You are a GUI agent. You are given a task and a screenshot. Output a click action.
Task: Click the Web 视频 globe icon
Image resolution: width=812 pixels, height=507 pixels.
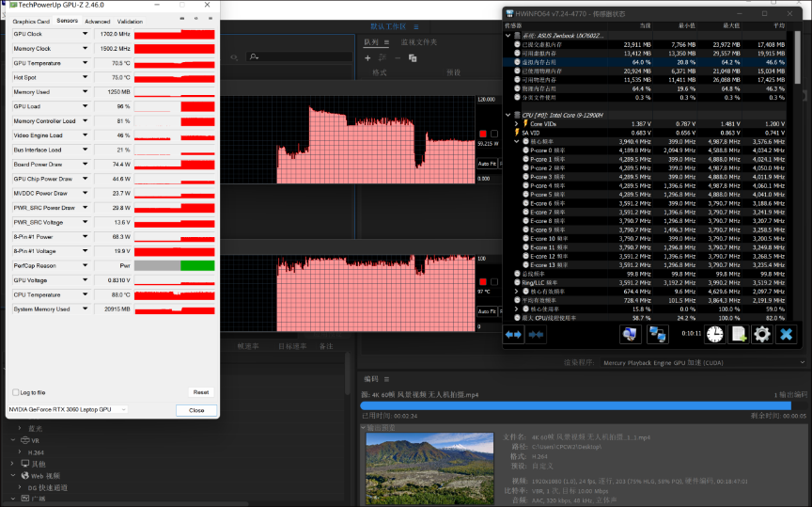tap(24, 475)
